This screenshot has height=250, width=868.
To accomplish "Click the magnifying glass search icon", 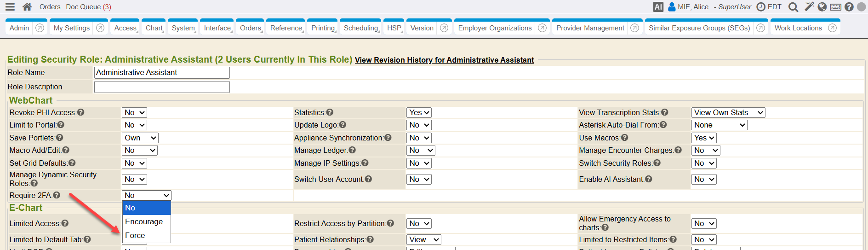I will (x=793, y=7).
